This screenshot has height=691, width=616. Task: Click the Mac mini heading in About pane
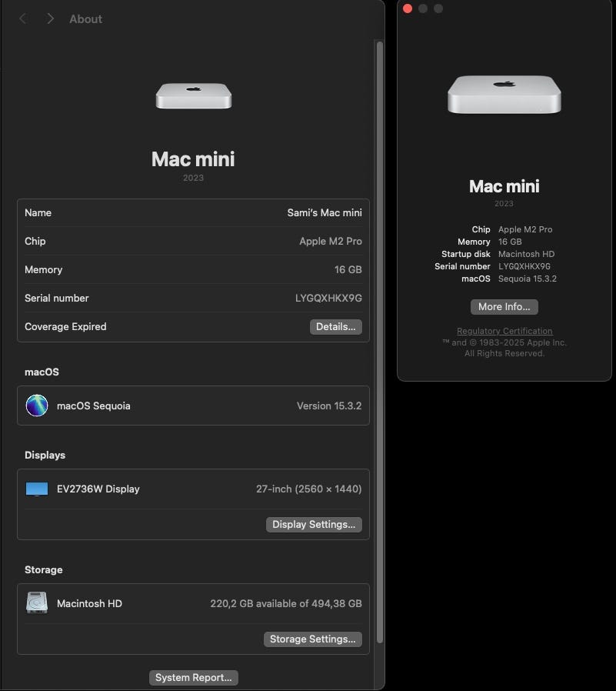coord(193,159)
